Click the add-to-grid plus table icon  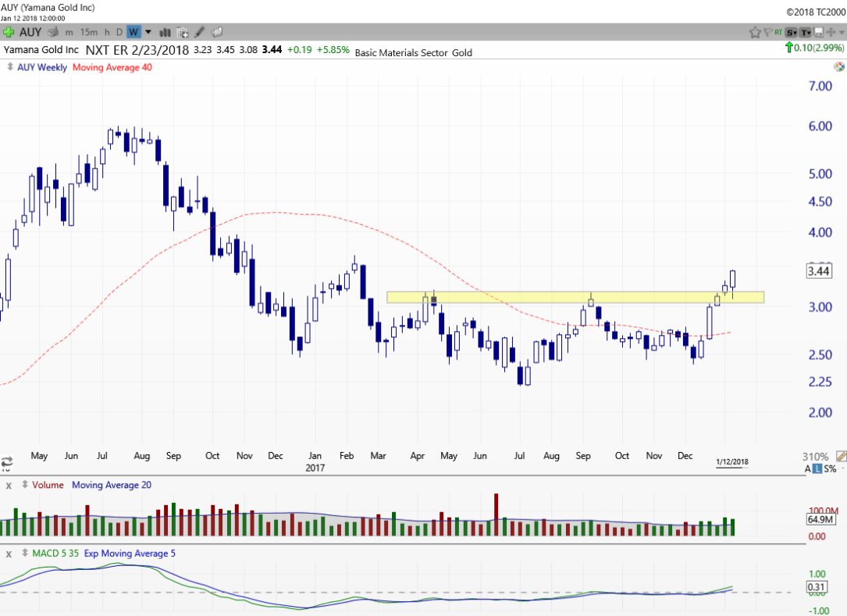[183, 32]
